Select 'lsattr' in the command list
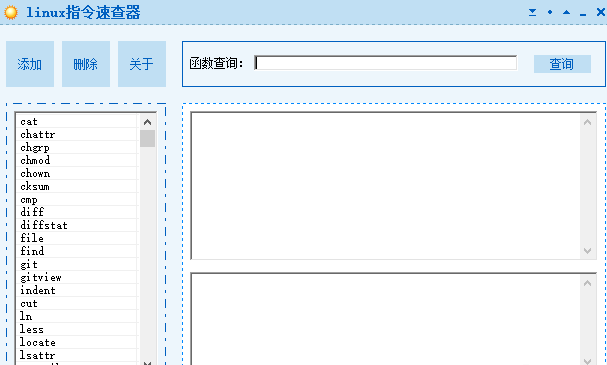 (x=77, y=355)
